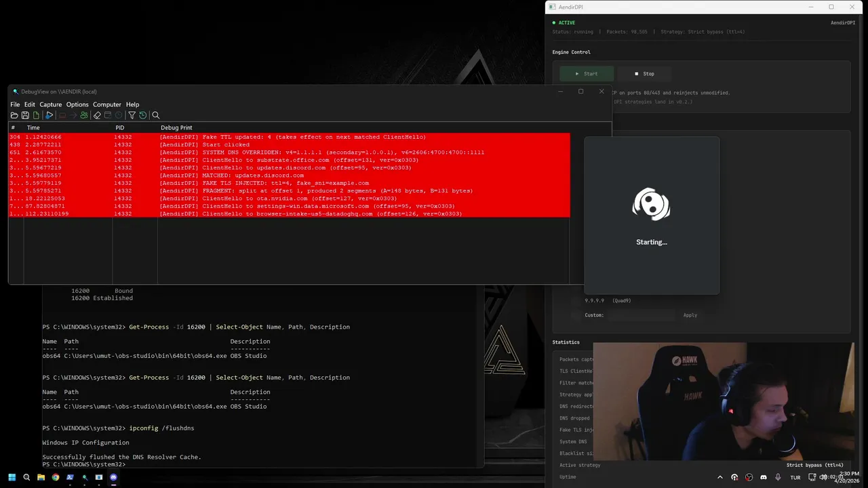Clear display with the eraser icon

click(x=97, y=115)
